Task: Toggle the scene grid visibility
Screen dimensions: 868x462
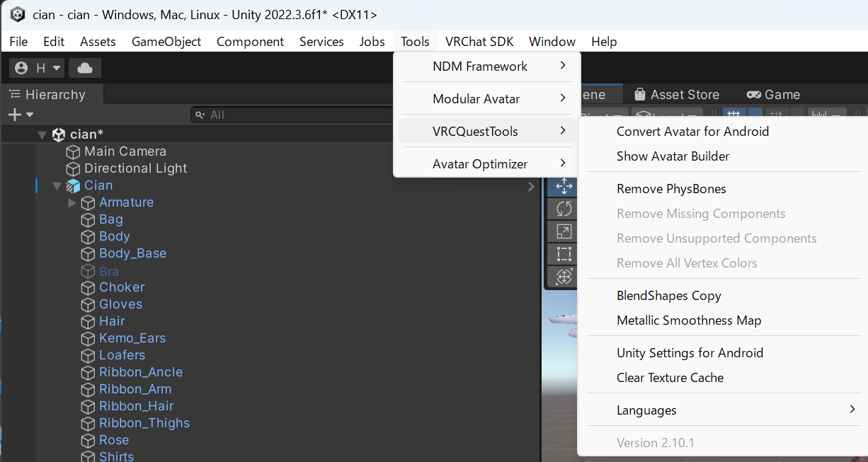Action: (x=733, y=113)
